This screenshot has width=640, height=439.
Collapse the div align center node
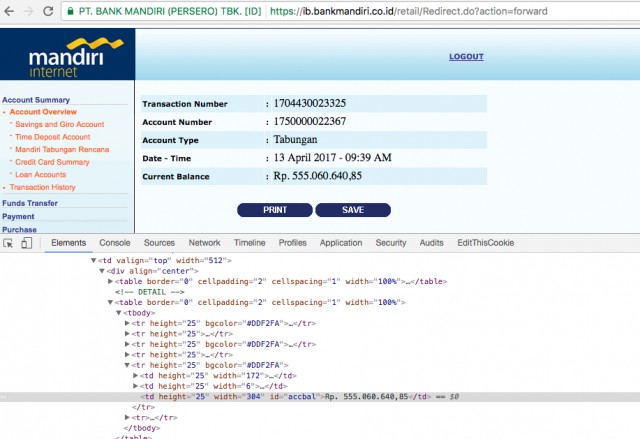[x=102, y=271]
